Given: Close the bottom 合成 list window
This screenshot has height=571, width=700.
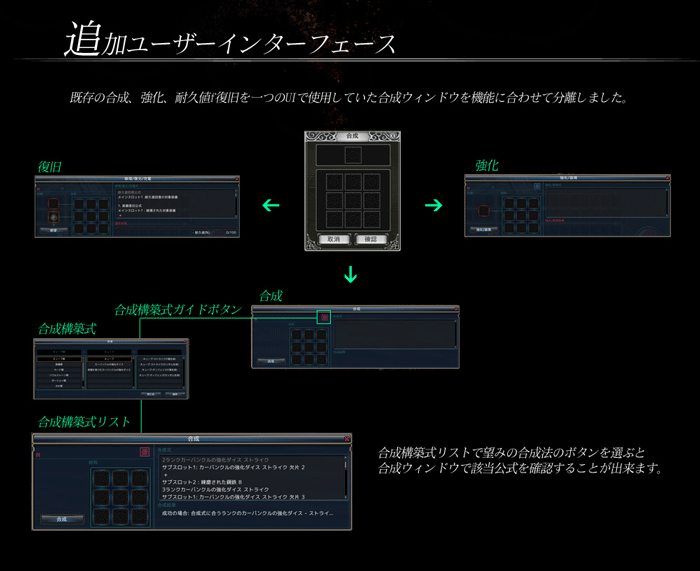Looking at the screenshot, I should point(344,439).
